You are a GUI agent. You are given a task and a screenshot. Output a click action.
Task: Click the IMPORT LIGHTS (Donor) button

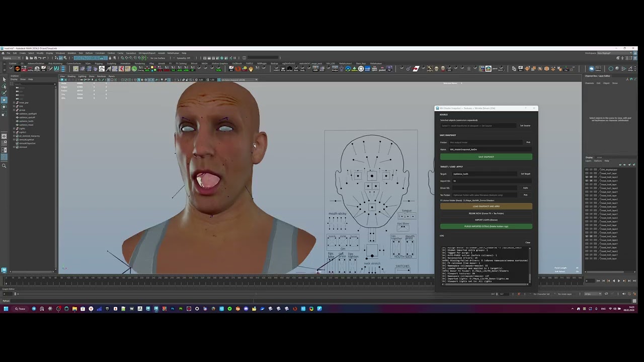486,220
